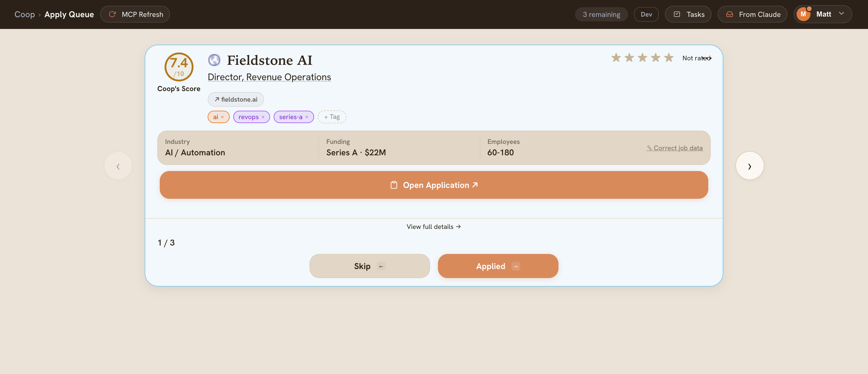This screenshot has width=868, height=374.
Task: Click the Fieldstone AI company heading
Action: pyautogui.click(x=269, y=60)
